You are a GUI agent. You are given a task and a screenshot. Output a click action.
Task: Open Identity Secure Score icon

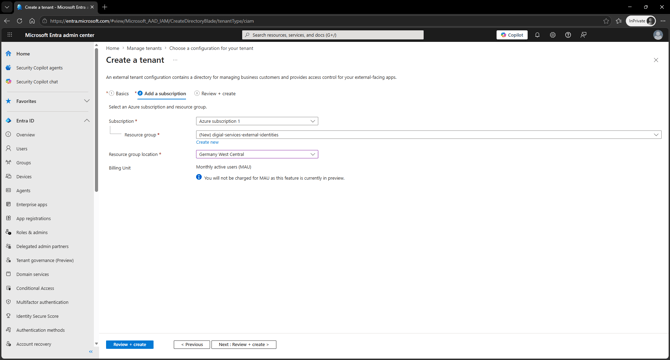(x=9, y=316)
